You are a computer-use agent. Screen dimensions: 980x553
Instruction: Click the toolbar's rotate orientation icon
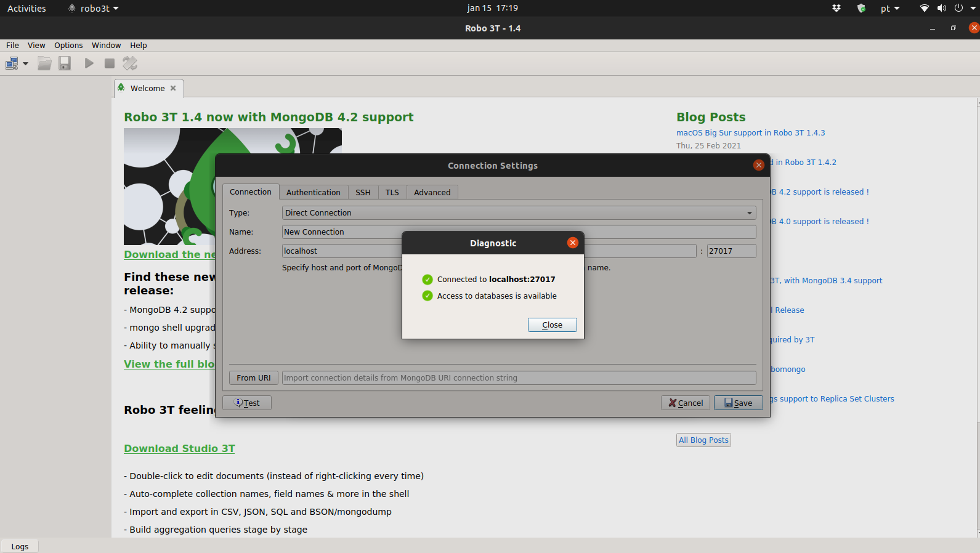(x=130, y=63)
